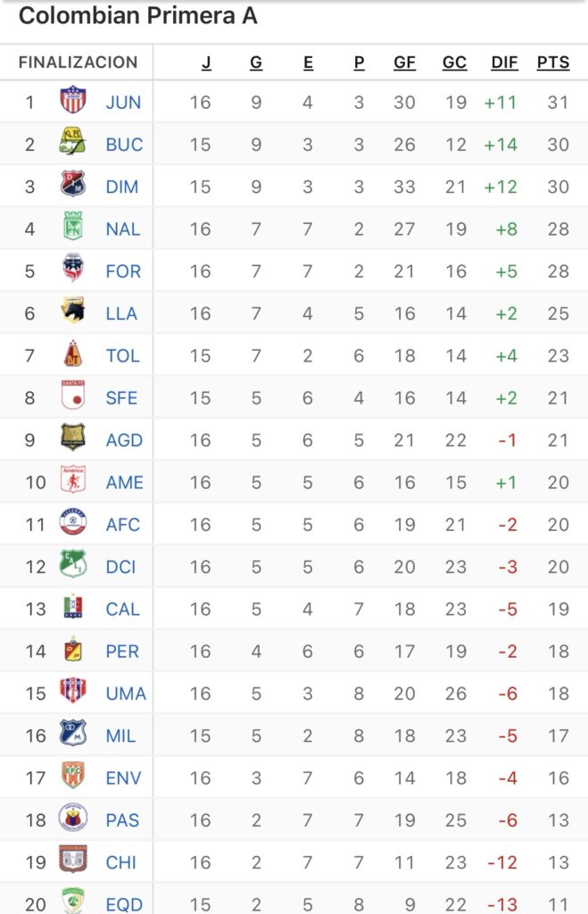The image size is (588, 914).
Task: Click the América de Cali crest
Action: (72, 480)
